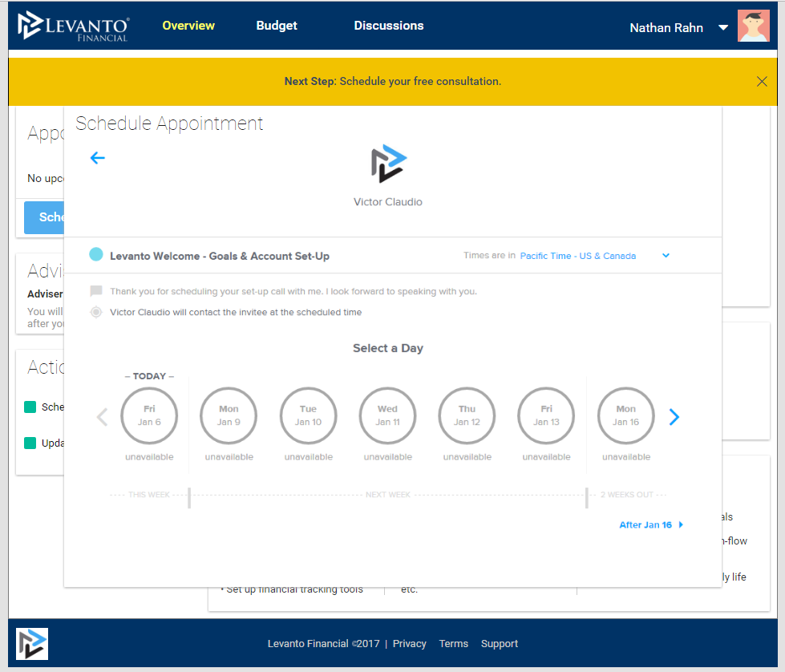This screenshot has height=672, width=785.
Task: Select Fri Jan 13 day circle
Action: (546, 415)
